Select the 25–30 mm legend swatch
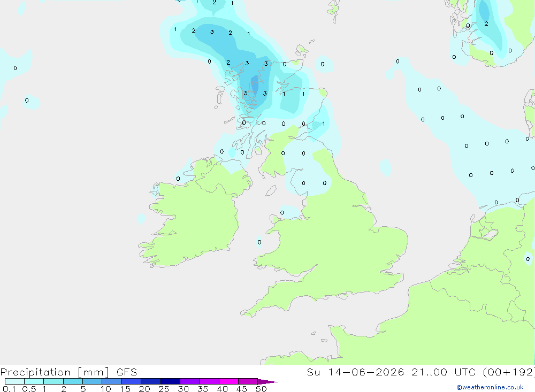This screenshot has height=392, width=535. coord(170,381)
